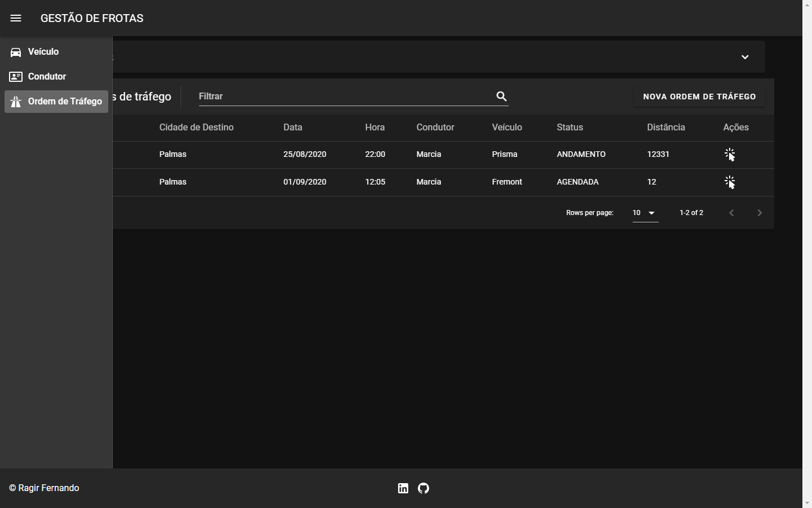Image resolution: width=812 pixels, height=508 pixels.
Task: Select Veículo in the sidebar
Action: point(56,52)
